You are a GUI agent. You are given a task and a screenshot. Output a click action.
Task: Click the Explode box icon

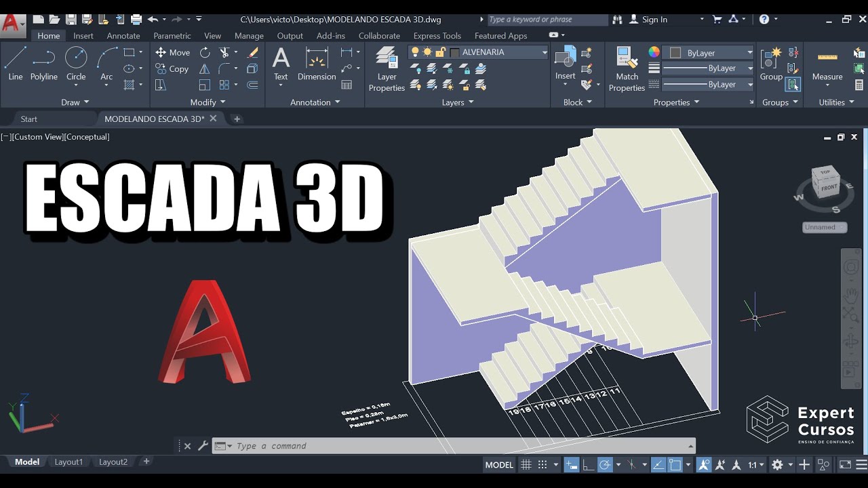click(x=252, y=69)
